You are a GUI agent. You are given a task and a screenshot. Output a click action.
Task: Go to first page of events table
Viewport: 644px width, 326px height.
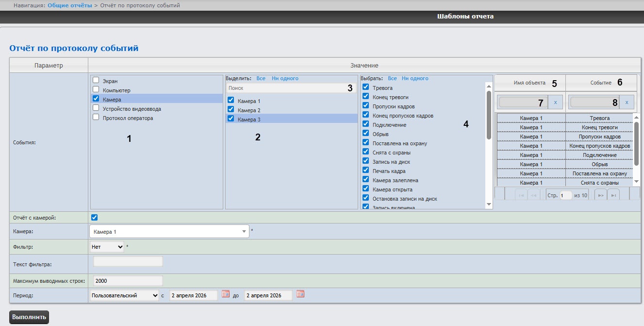point(521,195)
